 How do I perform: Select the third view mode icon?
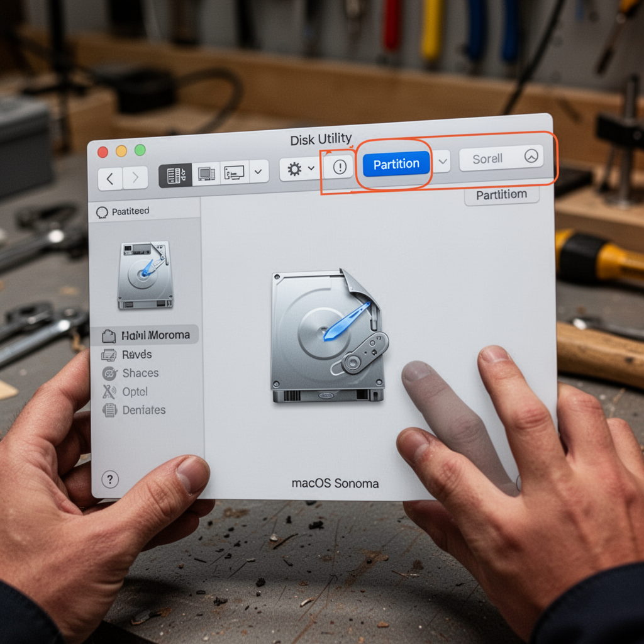pyautogui.click(x=235, y=172)
